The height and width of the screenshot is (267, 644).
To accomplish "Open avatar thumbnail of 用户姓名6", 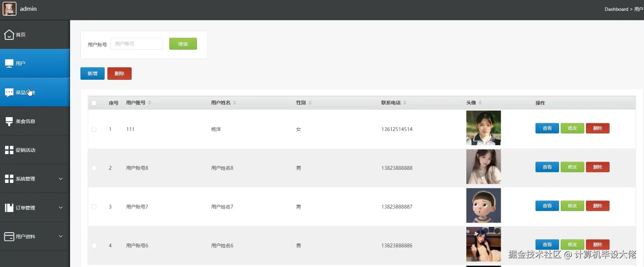I will click(483, 244).
